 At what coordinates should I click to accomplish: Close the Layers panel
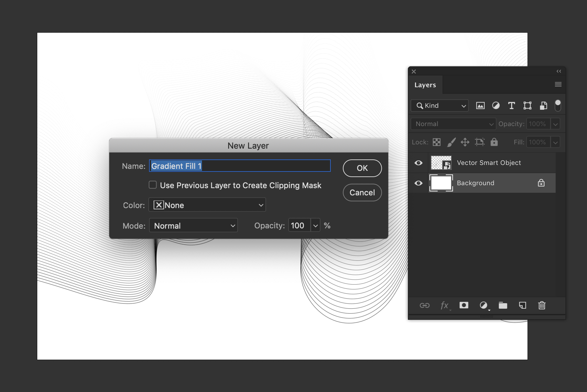414,72
